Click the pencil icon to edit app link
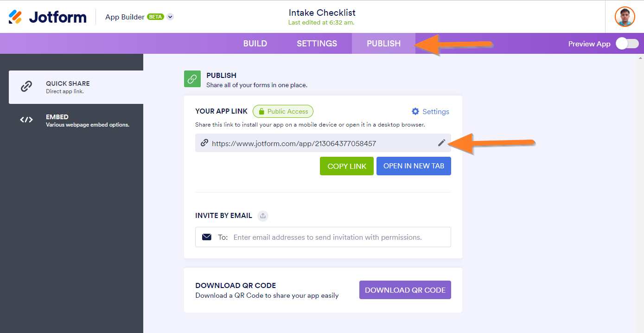 click(x=441, y=143)
